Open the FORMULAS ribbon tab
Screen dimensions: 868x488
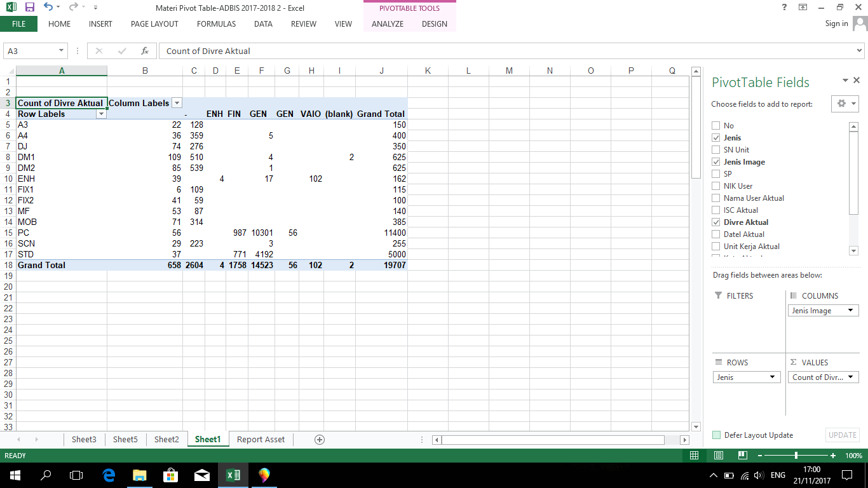coord(216,24)
